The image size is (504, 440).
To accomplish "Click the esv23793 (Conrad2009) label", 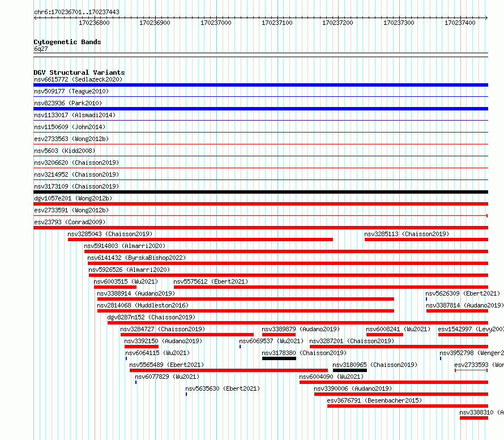I will (70, 222).
